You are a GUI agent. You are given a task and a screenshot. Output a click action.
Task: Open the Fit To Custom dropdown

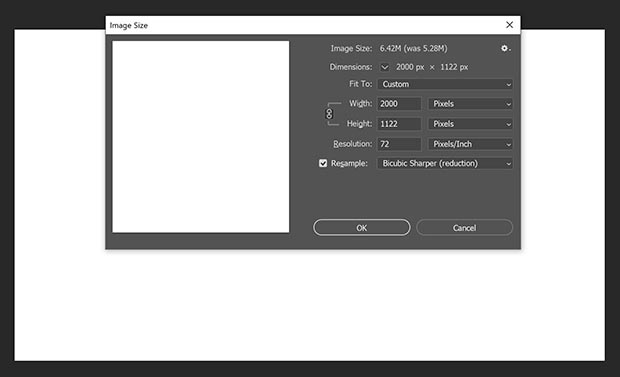pos(445,84)
